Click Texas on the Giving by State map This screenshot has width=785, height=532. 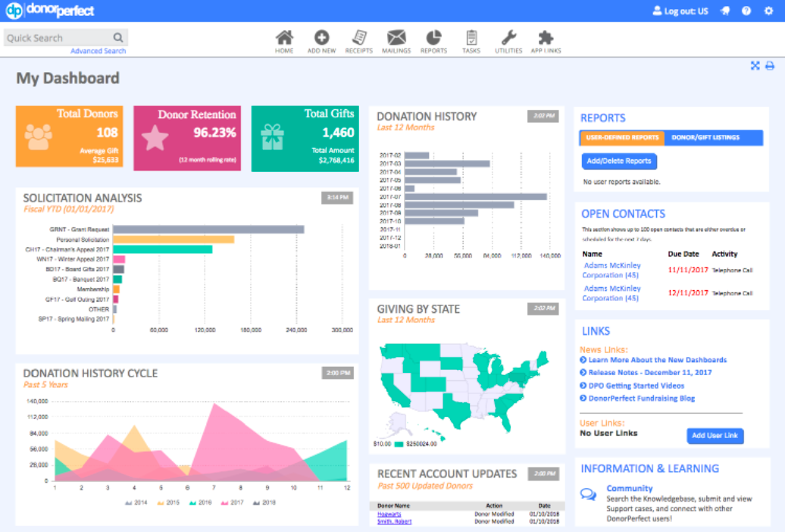tap(455, 409)
